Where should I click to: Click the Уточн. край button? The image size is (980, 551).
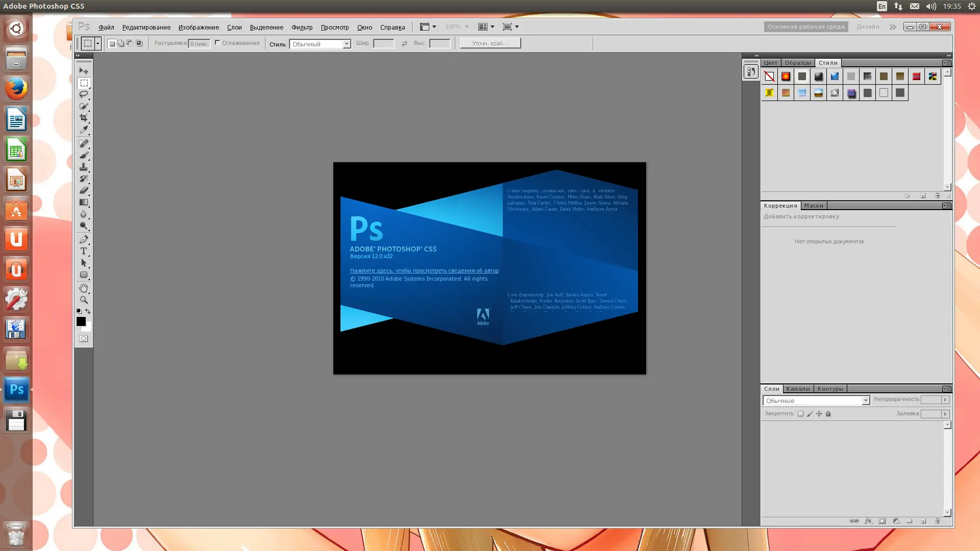[x=490, y=43]
